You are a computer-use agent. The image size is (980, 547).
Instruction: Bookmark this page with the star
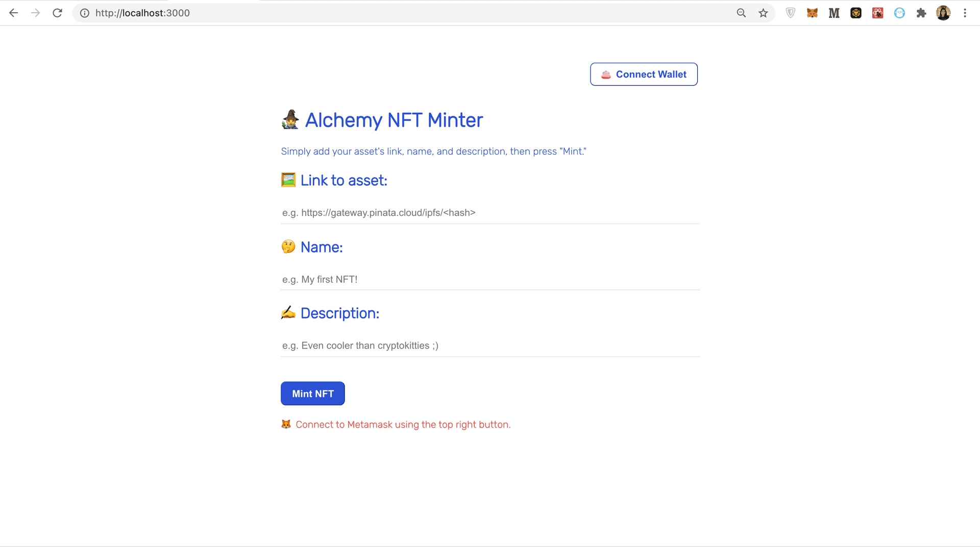(x=764, y=13)
